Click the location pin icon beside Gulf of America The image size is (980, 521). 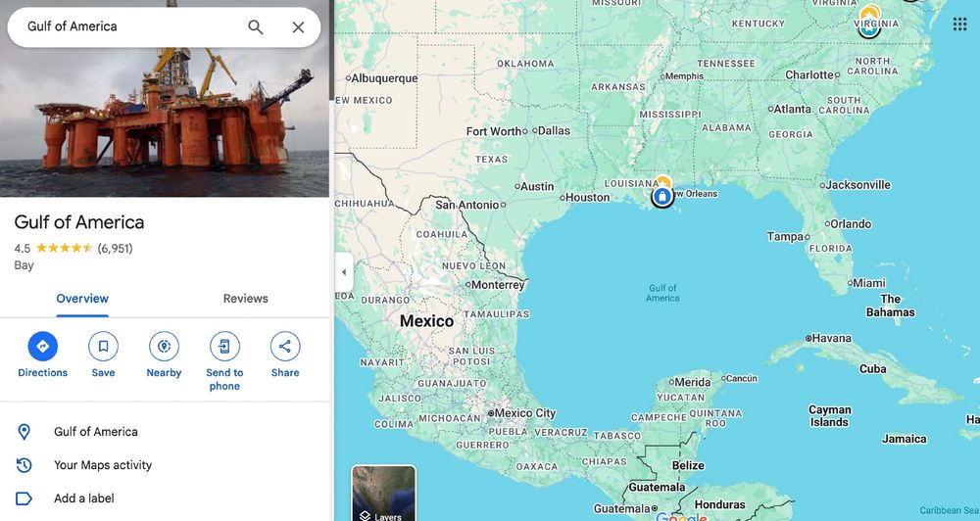(24, 432)
